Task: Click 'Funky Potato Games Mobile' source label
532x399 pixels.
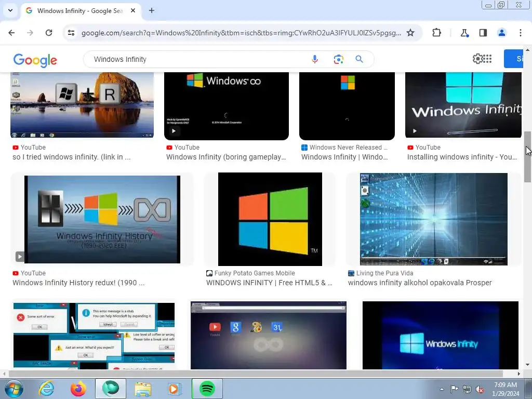Action: coord(255,273)
